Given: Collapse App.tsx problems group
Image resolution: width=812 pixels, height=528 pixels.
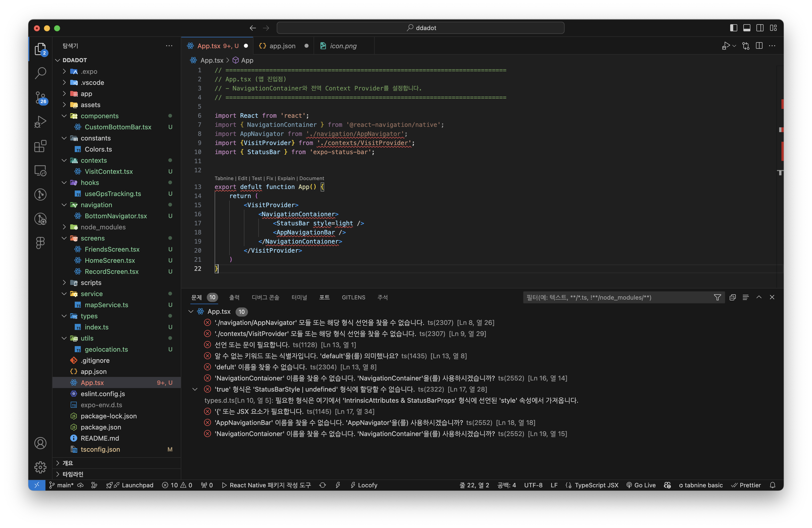Looking at the screenshot, I should [x=191, y=311].
